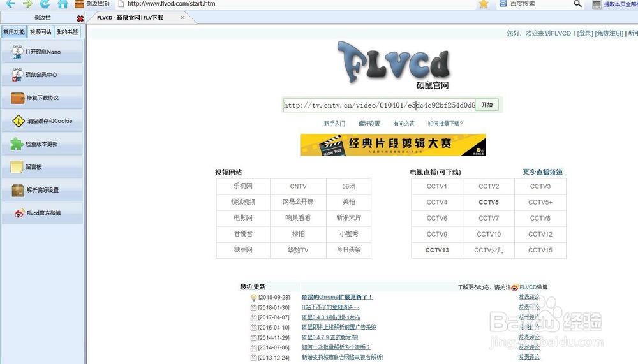
Task: Select 秒拍 video site cell
Action: pyautogui.click(x=298, y=234)
